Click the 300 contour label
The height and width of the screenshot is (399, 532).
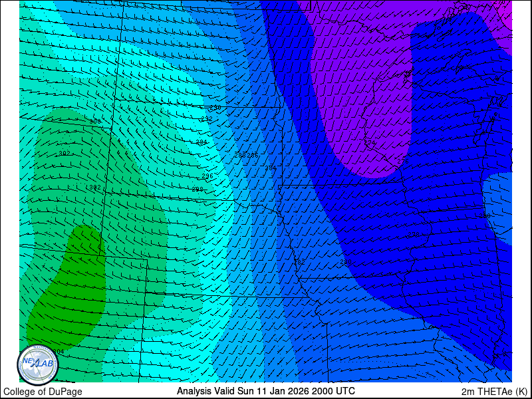point(95,122)
